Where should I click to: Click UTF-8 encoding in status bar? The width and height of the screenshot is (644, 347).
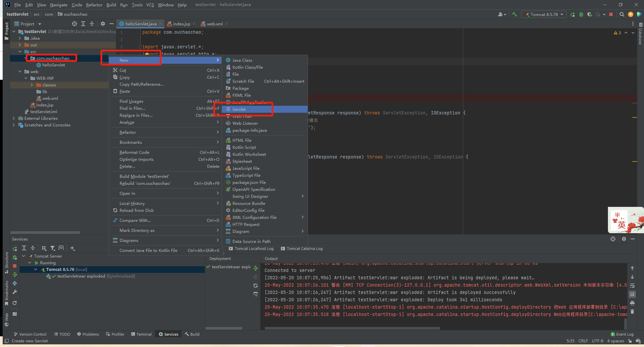(597, 341)
